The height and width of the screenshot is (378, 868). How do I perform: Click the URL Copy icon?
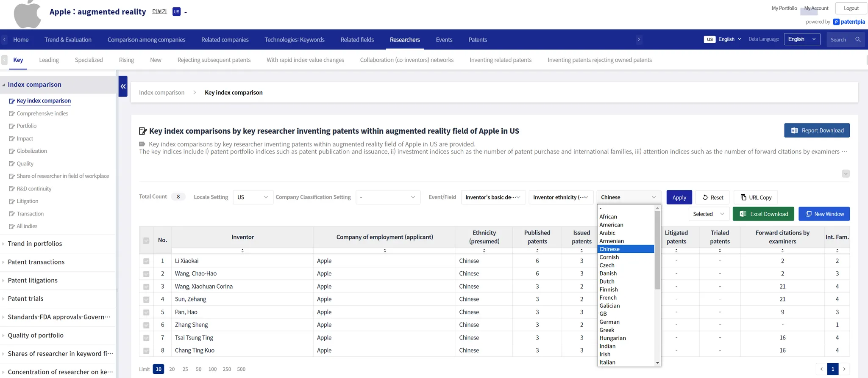[x=743, y=197]
